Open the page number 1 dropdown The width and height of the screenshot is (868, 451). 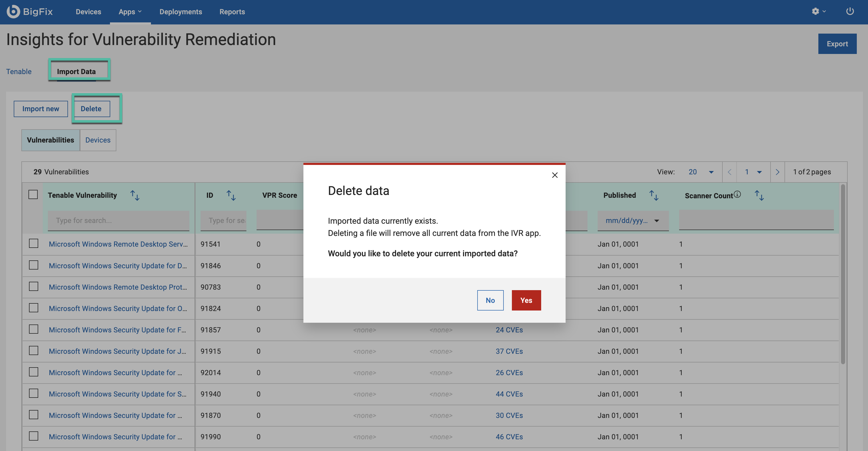(x=759, y=172)
